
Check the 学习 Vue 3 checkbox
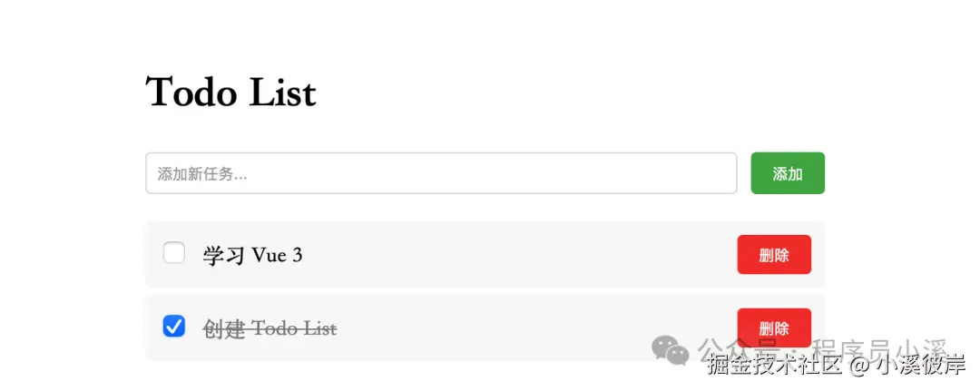(x=174, y=253)
